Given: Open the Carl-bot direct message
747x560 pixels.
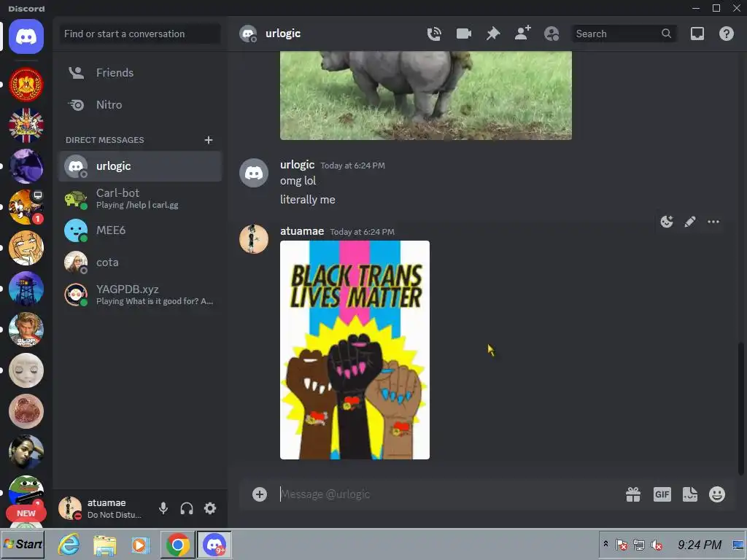Looking at the screenshot, I should [x=140, y=198].
